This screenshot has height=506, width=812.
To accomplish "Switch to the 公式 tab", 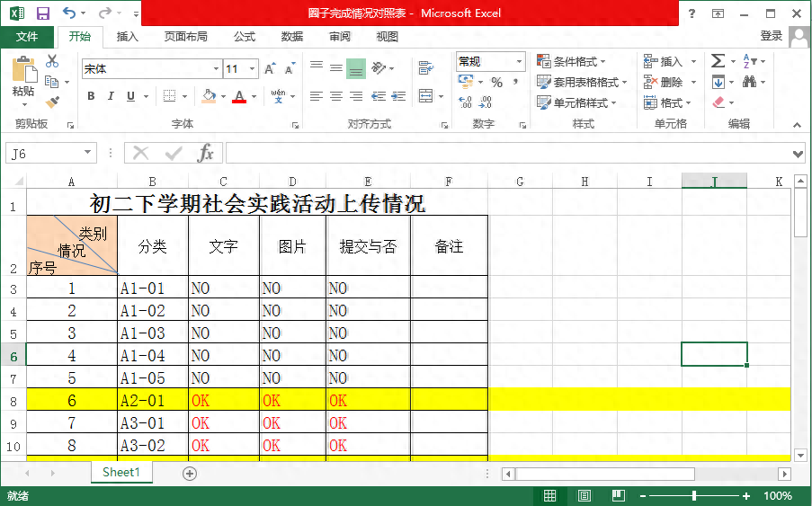I will click(245, 36).
